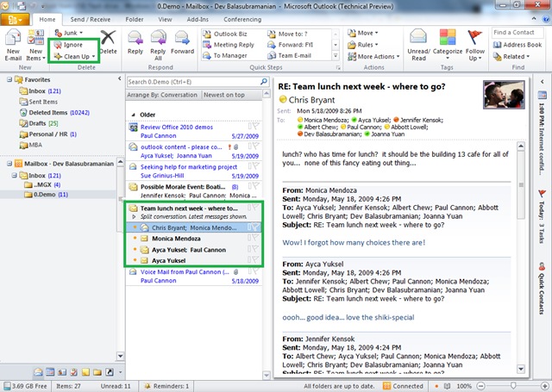The height and width of the screenshot is (392, 552).
Task: Switch to the Send / Receive tab
Action: (x=90, y=20)
